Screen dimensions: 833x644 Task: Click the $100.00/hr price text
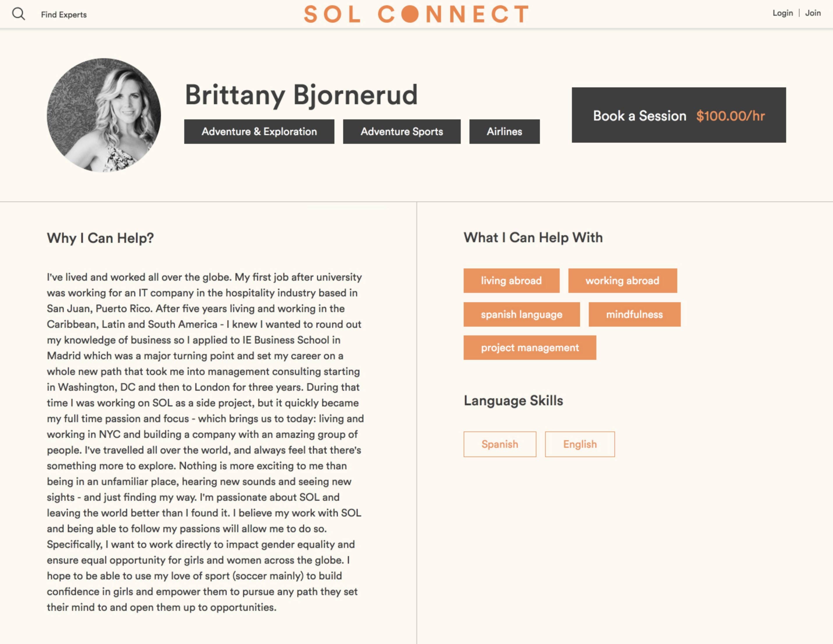[730, 116]
